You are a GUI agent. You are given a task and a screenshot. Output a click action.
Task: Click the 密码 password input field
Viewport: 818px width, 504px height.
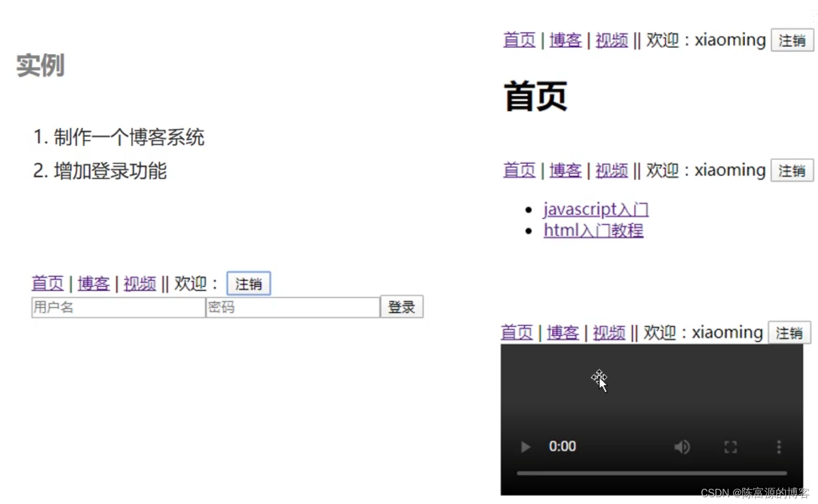(292, 307)
